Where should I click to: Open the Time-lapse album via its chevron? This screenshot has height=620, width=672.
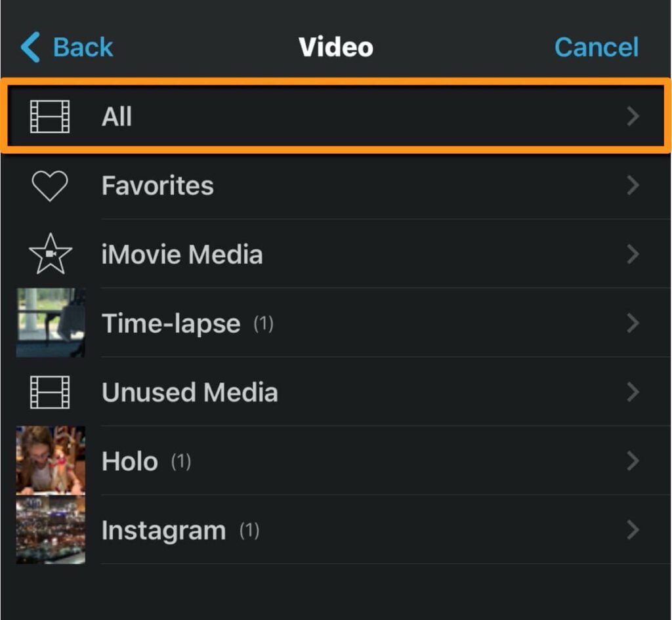632,323
